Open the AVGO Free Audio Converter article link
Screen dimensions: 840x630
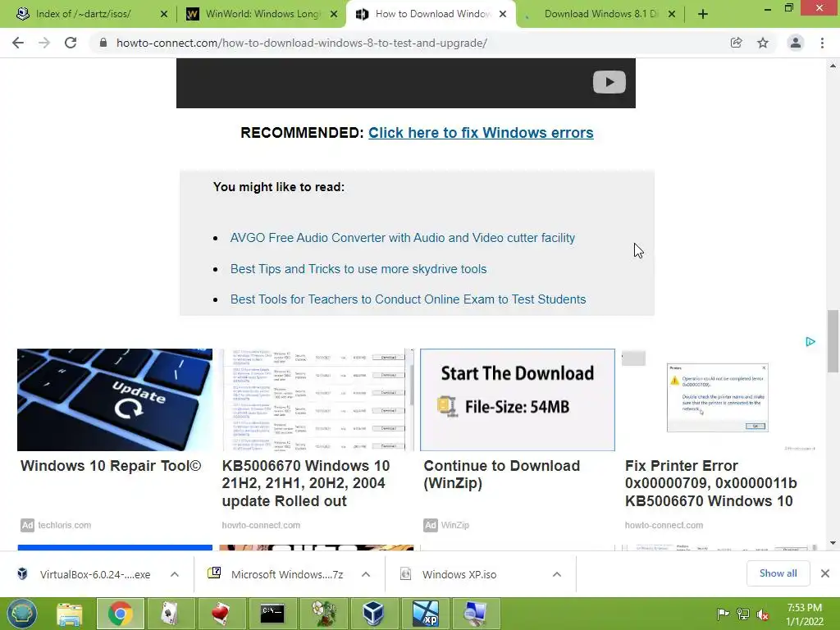[x=403, y=238]
